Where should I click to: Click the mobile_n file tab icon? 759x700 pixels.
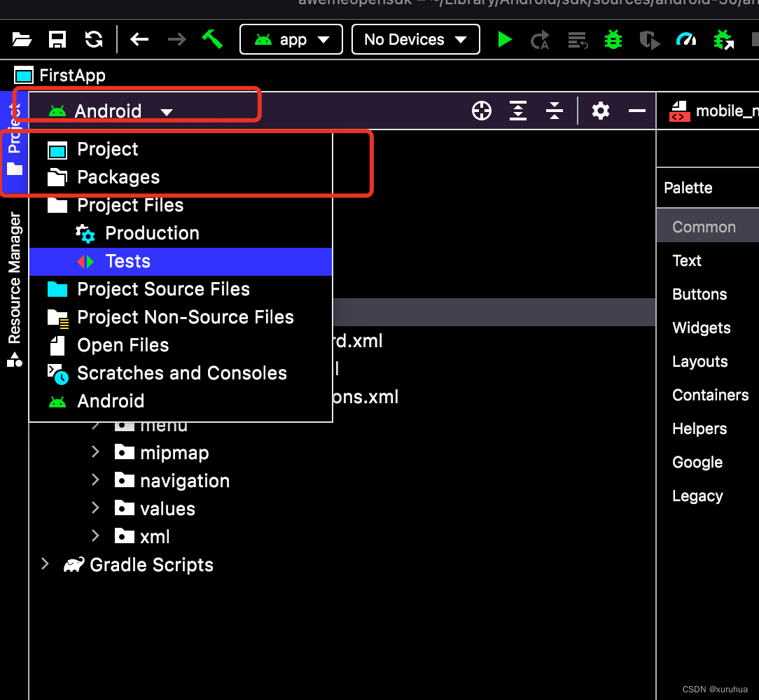[680, 111]
